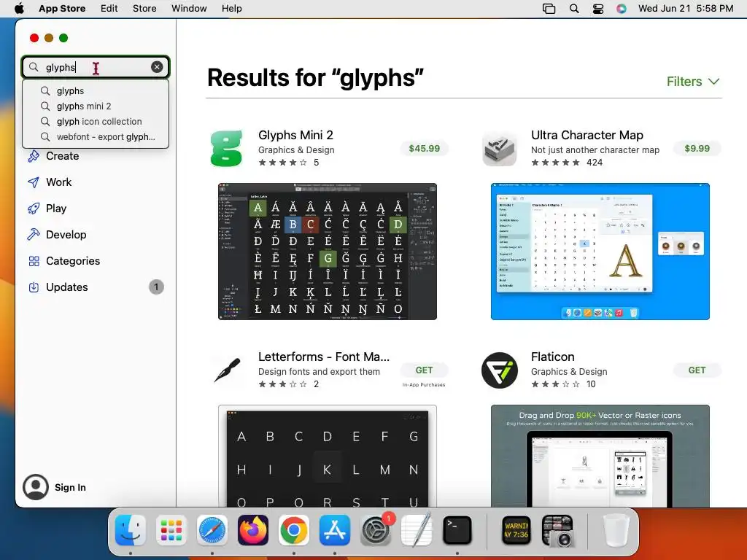Open the Help menu
Viewport: 747px width, 560px height.
[x=232, y=9]
